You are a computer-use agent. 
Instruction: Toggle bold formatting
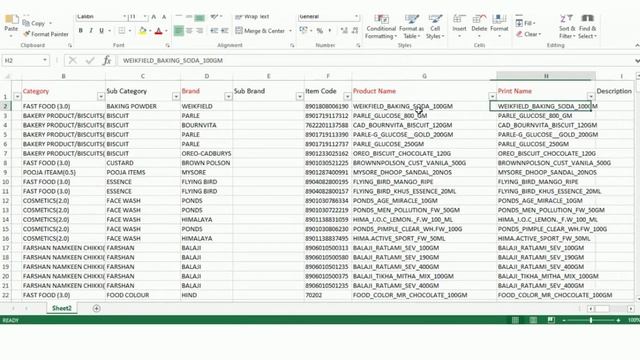(80, 31)
